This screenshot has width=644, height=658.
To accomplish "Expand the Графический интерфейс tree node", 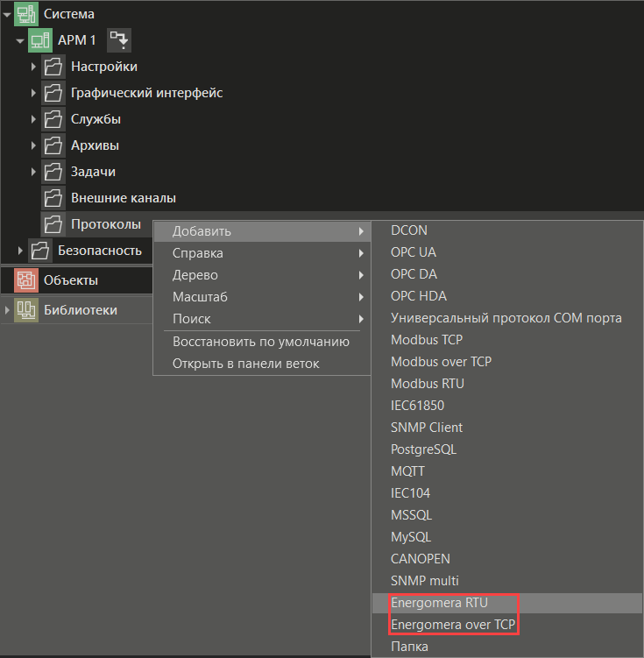I will [33, 93].
